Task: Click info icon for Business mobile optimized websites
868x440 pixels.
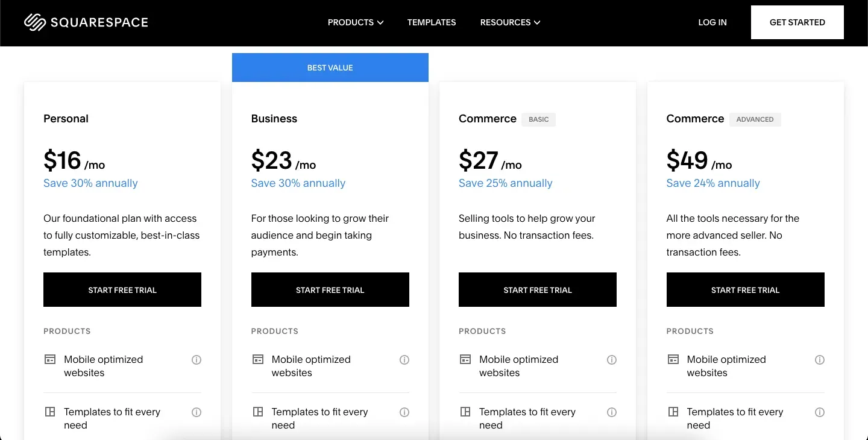Action: [404, 360]
